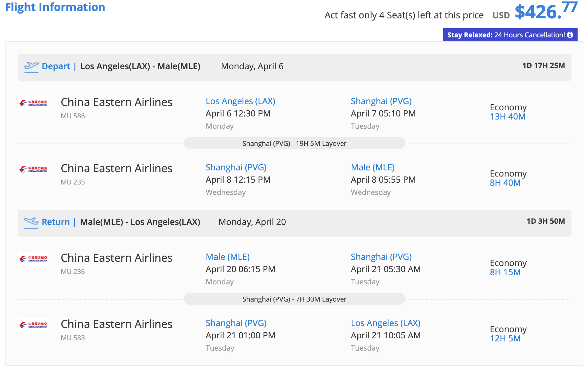This screenshot has height=369, width=588.
Task: Click Male (MLE) arrival on April 8
Action: click(372, 167)
